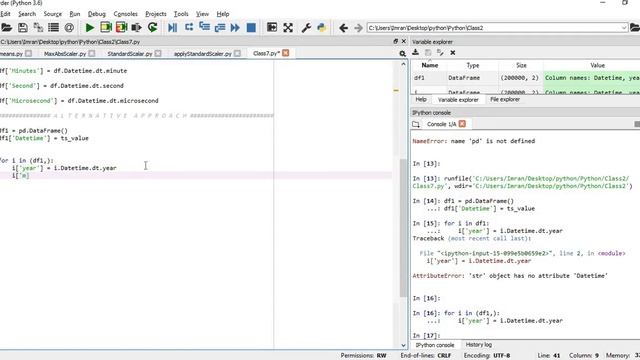
Task: Click the debug Step return icon
Action: [x=220, y=28]
